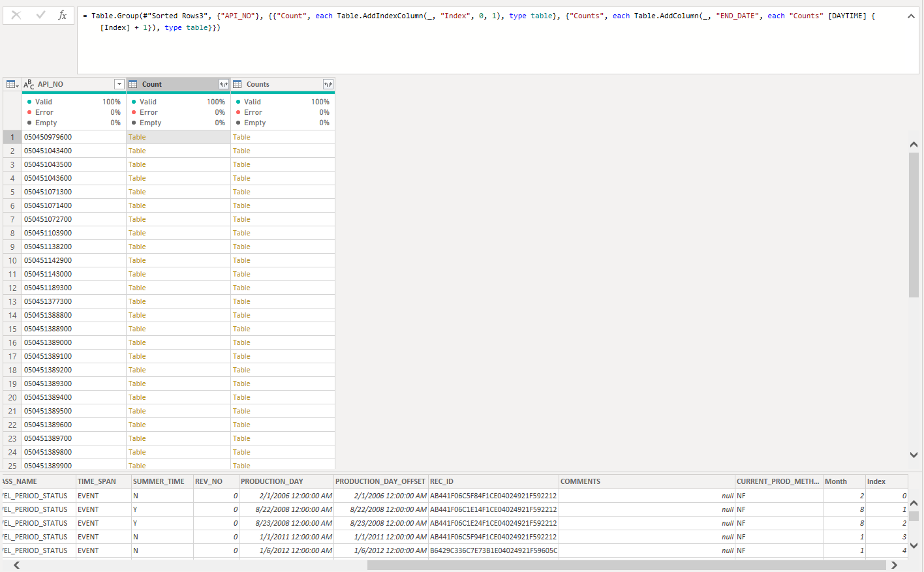Click the 8/23/2008 12:00:00 AM PRODUCTION_DAY cell

[x=286, y=523]
